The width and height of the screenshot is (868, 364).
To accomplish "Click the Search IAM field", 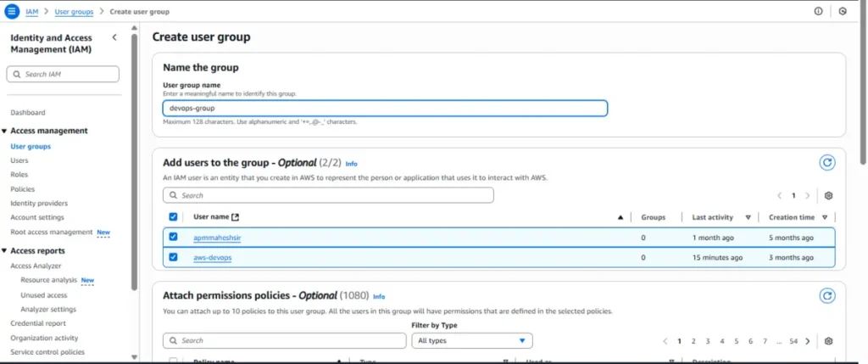I will coord(63,74).
